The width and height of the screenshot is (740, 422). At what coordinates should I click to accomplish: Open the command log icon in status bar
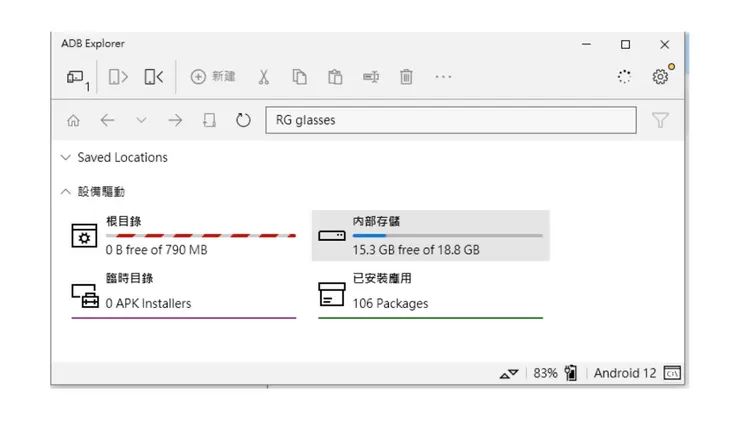[673, 373]
